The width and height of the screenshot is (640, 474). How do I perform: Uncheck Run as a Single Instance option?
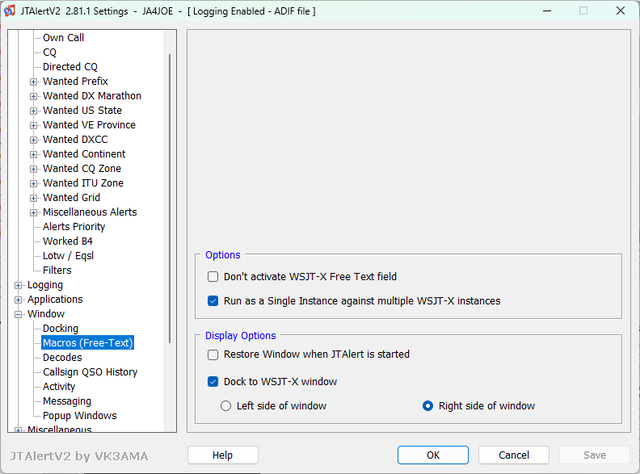pos(213,301)
